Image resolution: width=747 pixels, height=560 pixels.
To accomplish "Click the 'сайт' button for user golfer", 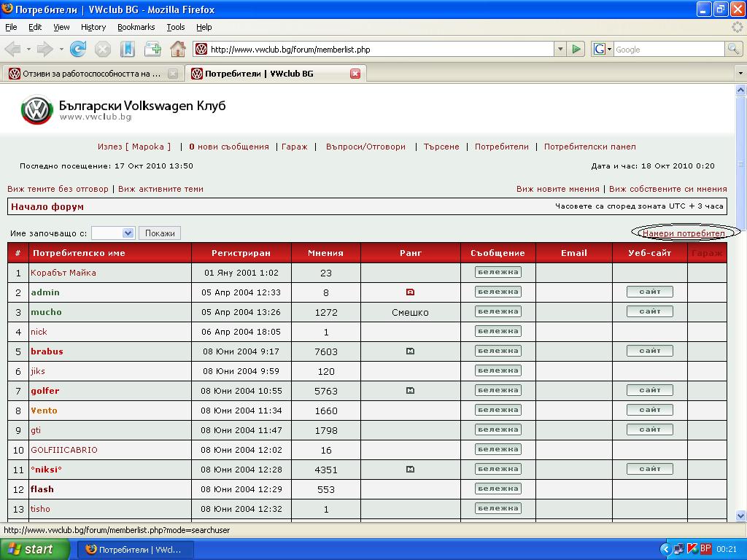I will coord(649,391).
